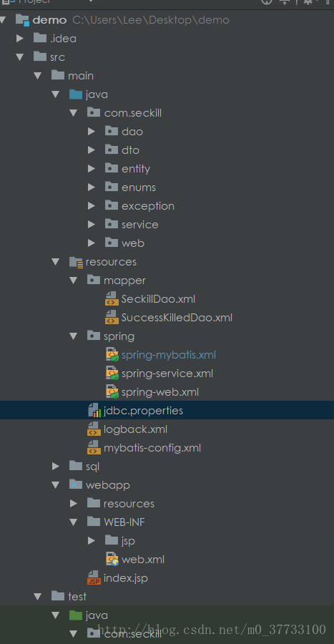Collapse the com.seckill package arrow under main
The image size is (334, 644).
[74, 113]
